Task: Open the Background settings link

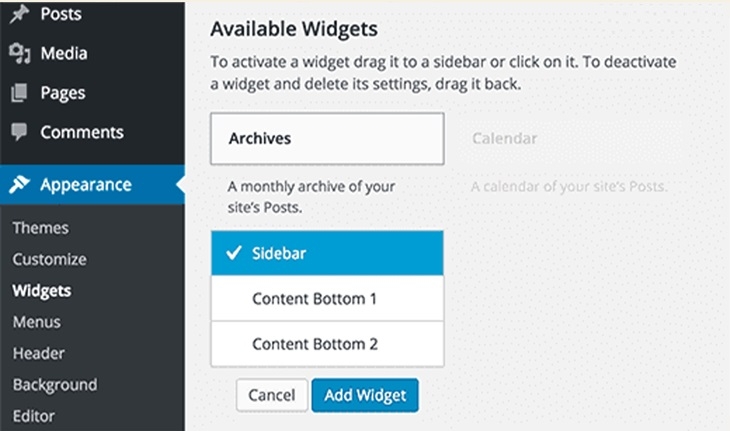Action: pyautogui.click(x=55, y=385)
